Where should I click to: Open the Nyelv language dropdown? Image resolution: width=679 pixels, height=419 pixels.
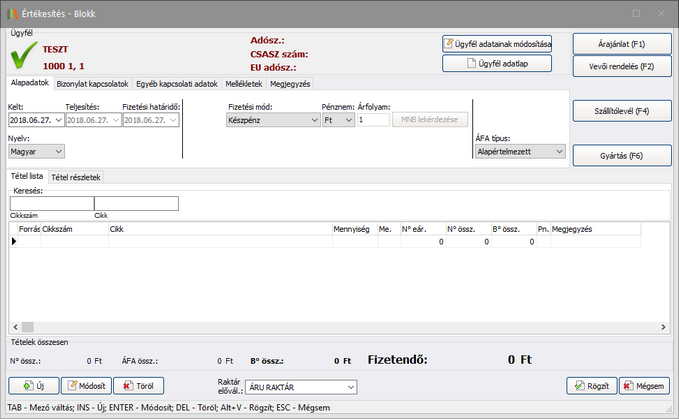[x=57, y=151]
